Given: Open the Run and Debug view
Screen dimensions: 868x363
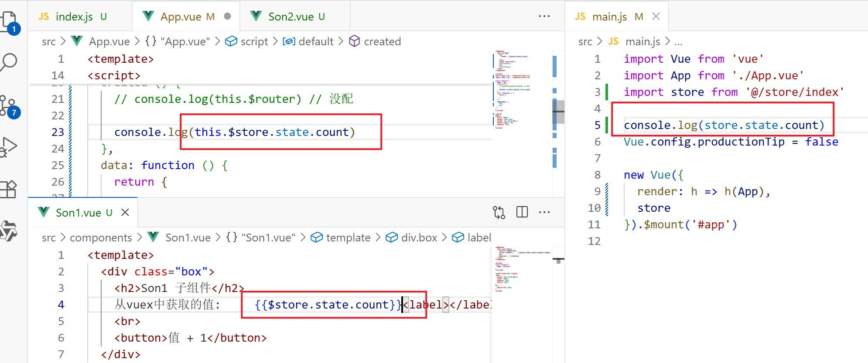Looking at the screenshot, I should pos(9,147).
